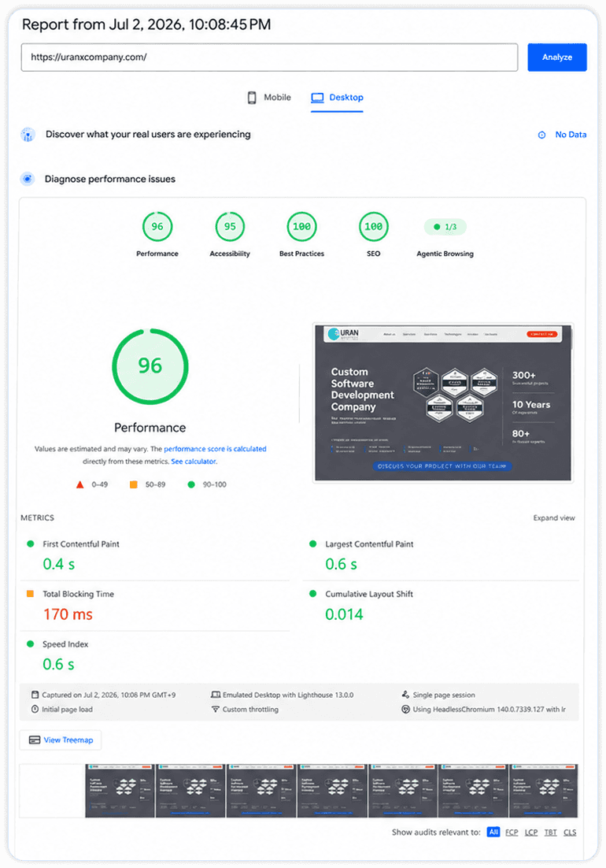Jump to Performance score gauge 96
606x868 pixels.
point(157,226)
